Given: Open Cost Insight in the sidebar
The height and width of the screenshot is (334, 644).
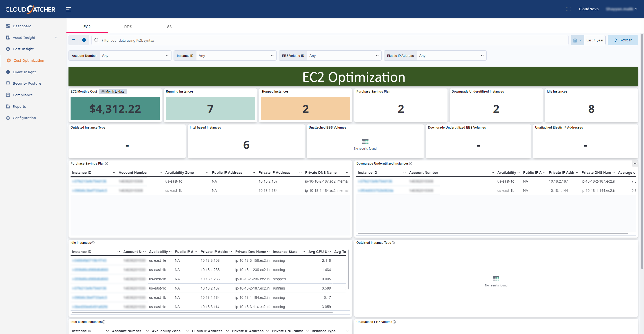Looking at the screenshot, I should 23,49.
